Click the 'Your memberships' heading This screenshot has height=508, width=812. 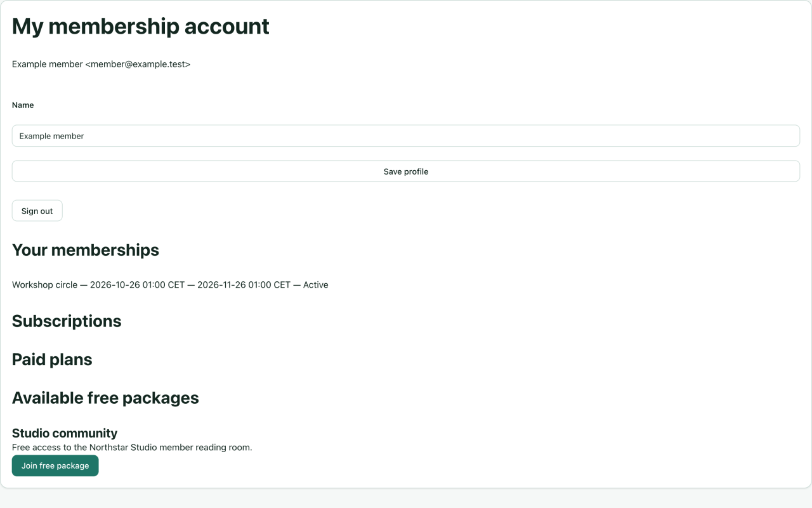pos(86,250)
